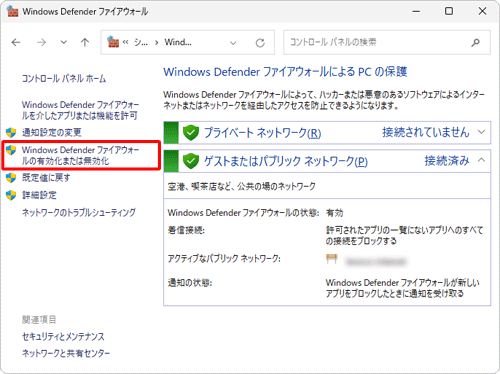Click the firewall icon in address bar
The image size is (500, 374).
113,42
